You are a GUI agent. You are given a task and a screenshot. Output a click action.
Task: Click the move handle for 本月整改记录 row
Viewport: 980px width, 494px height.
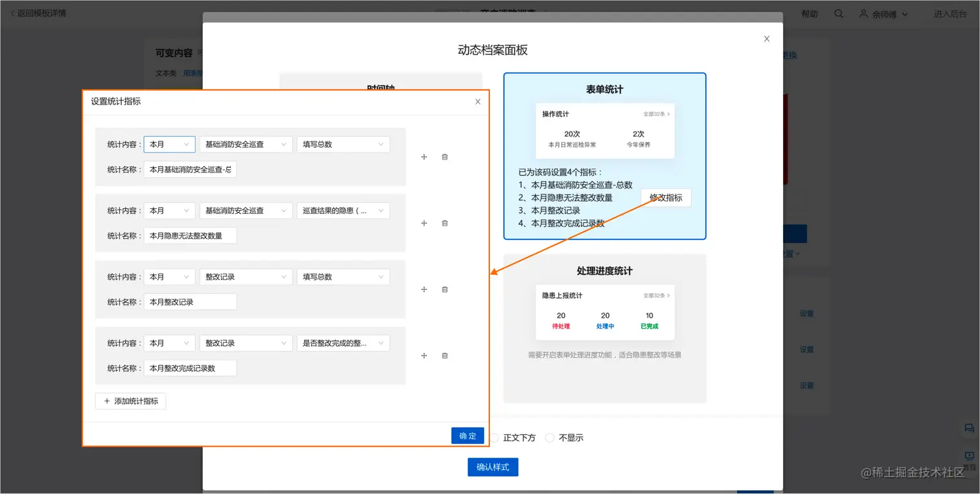pyautogui.click(x=424, y=289)
